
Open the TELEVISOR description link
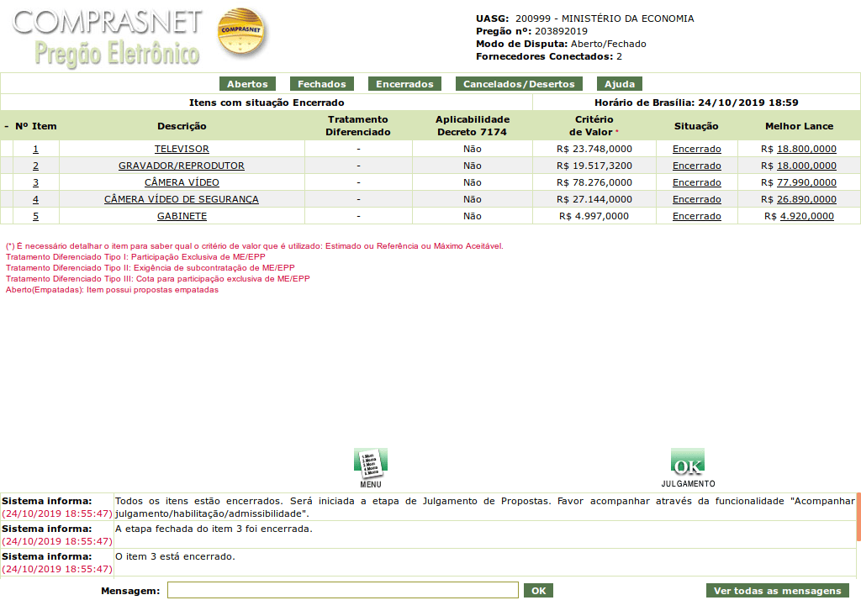tap(182, 149)
